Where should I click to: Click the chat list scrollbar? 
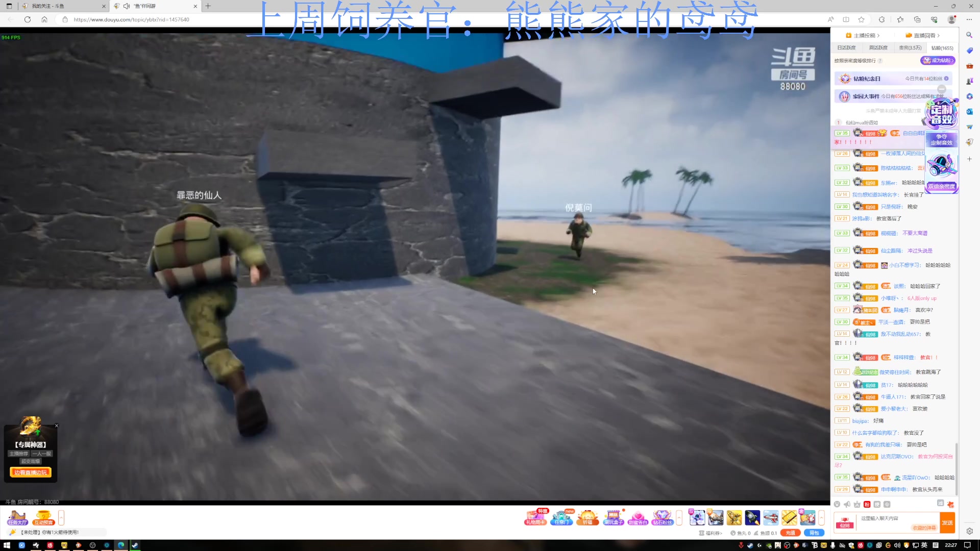coord(957,469)
